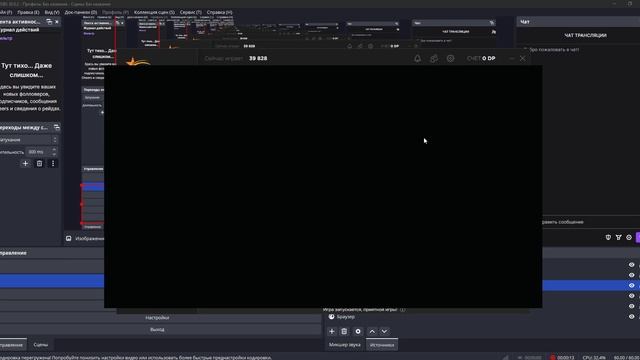The height and width of the screenshot is (360, 640).
Task: Undock the Переходы между сценами panel
Action: pos(57,128)
